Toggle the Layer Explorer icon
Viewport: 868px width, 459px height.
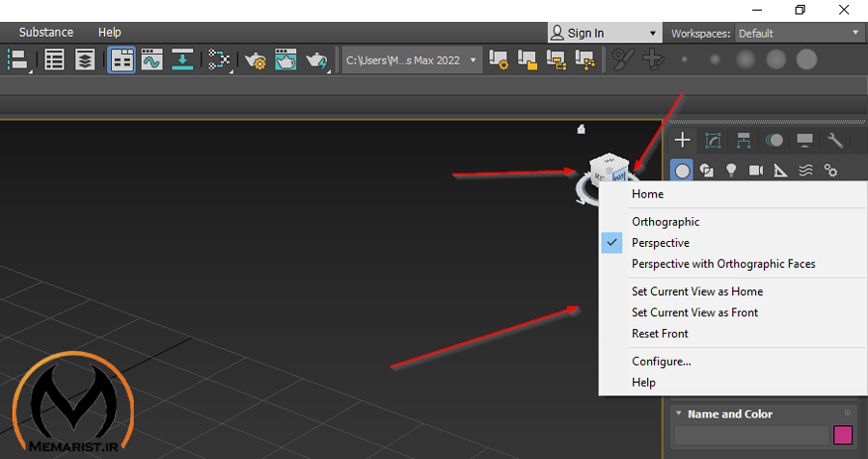85,60
